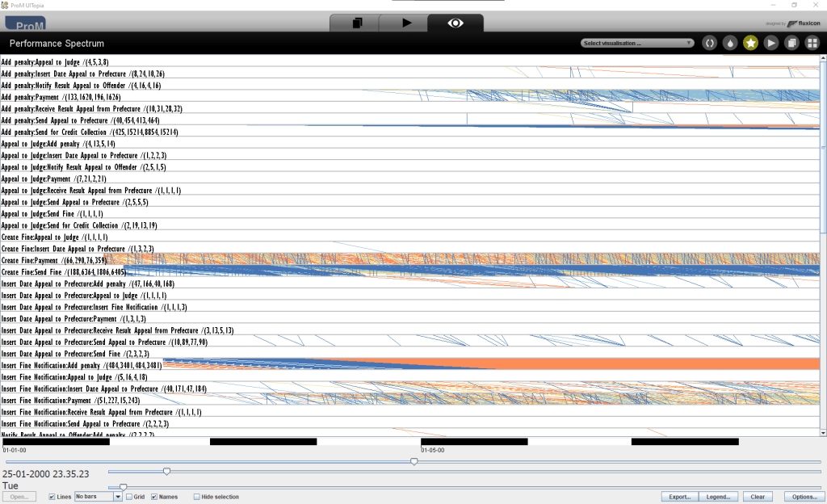Click the eye view icon in the top tab bar
Viewport: 827px width, 504px height.
[455, 23]
